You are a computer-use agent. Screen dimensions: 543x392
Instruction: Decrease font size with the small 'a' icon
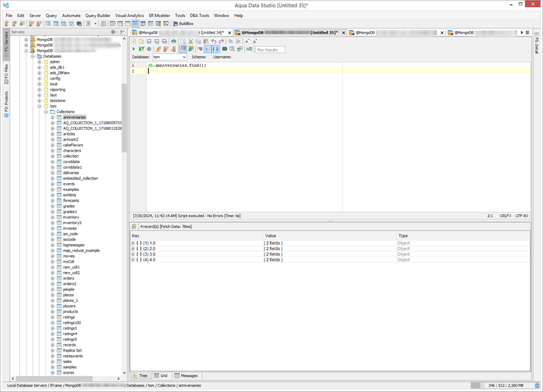tap(247, 41)
